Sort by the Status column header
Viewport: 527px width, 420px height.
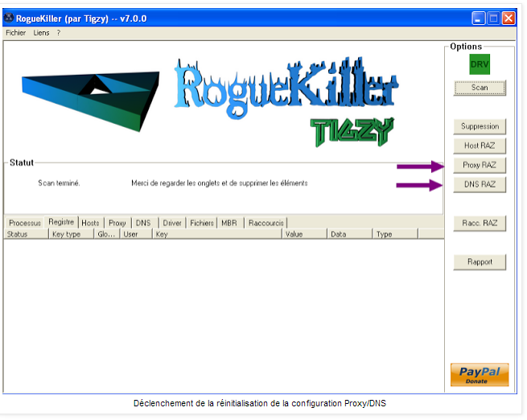click(27, 234)
